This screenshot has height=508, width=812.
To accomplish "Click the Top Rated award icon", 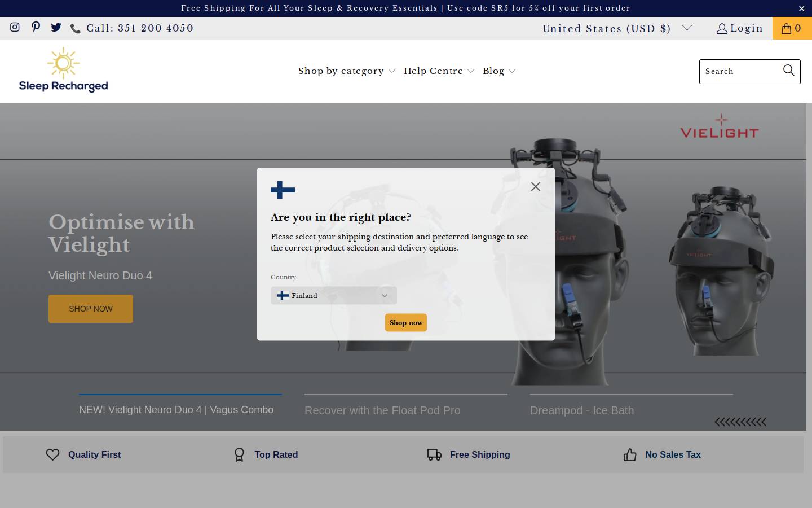I will [239, 454].
